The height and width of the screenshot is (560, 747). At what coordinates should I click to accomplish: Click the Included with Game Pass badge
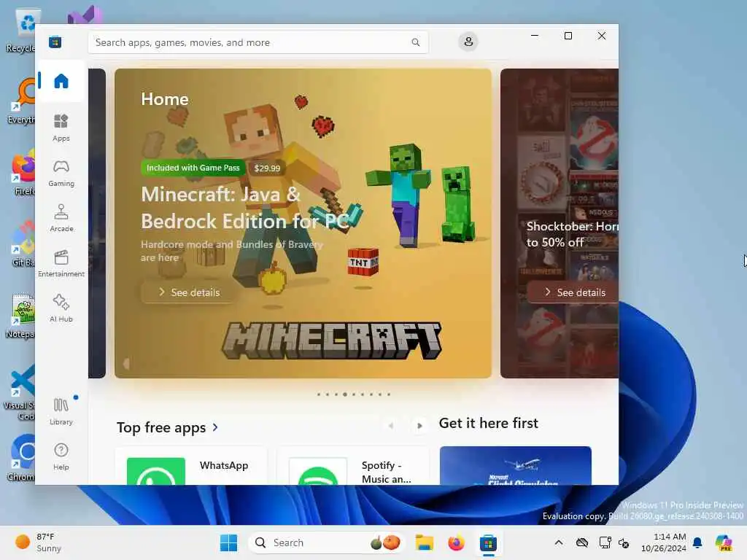(193, 168)
